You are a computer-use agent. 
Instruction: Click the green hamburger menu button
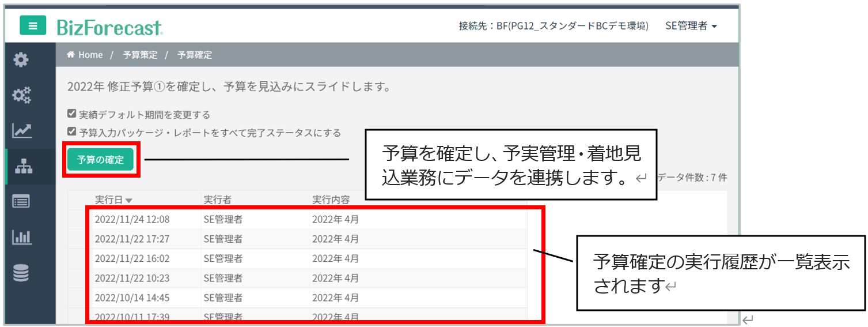33,25
